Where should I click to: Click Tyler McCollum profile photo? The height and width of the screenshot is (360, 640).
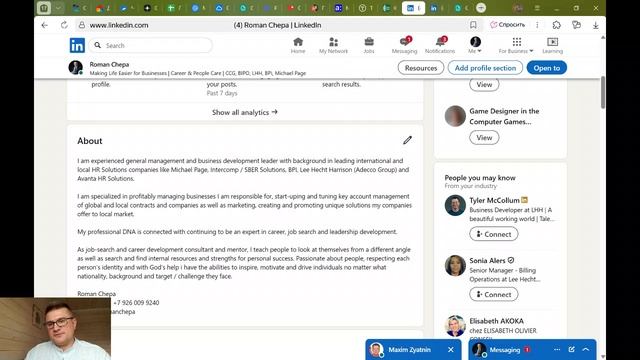point(455,205)
